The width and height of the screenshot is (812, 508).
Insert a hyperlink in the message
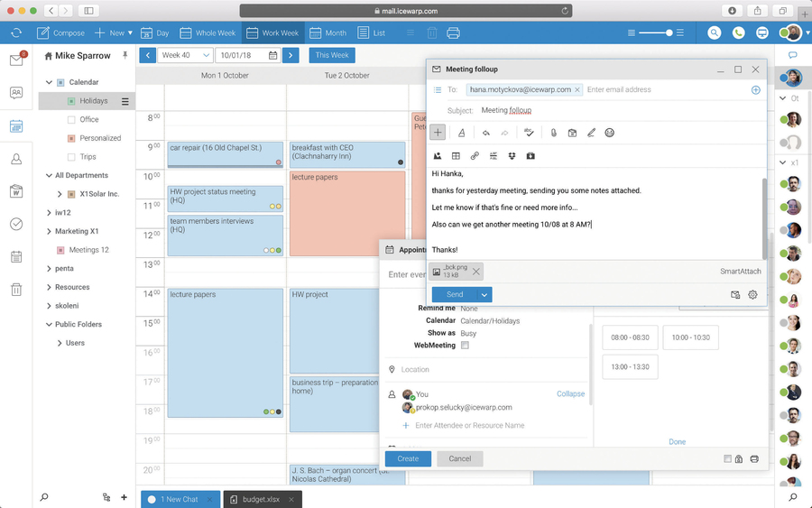click(475, 156)
